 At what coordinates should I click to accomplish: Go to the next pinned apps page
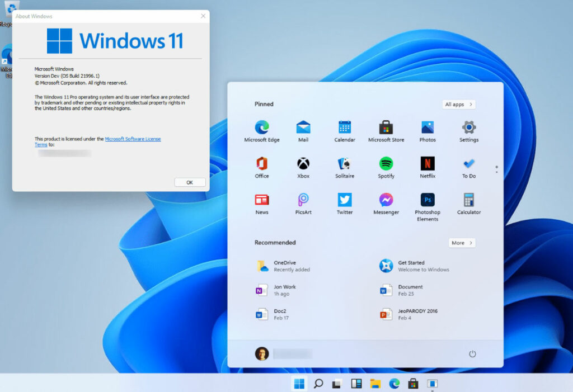pyautogui.click(x=497, y=172)
